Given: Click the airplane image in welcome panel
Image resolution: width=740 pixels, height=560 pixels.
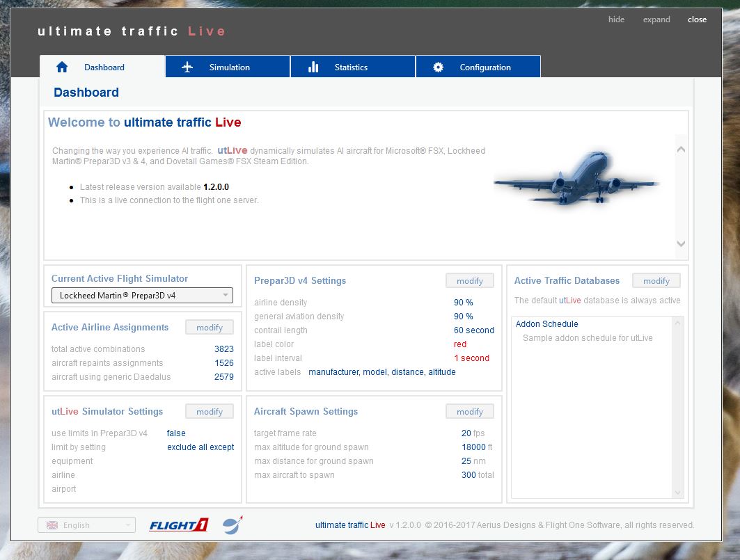Looking at the screenshot, I should (x=576, y=178).
